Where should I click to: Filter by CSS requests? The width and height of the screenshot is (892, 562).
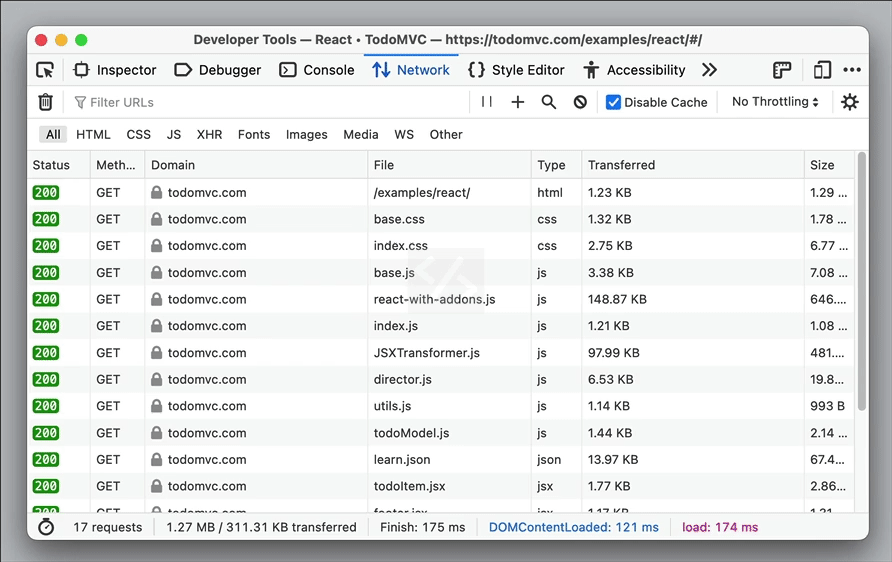coord(139,135)
